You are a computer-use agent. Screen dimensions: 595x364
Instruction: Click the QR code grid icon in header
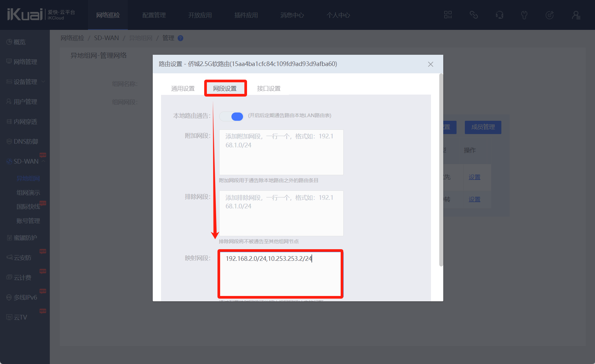click(448, 15)
